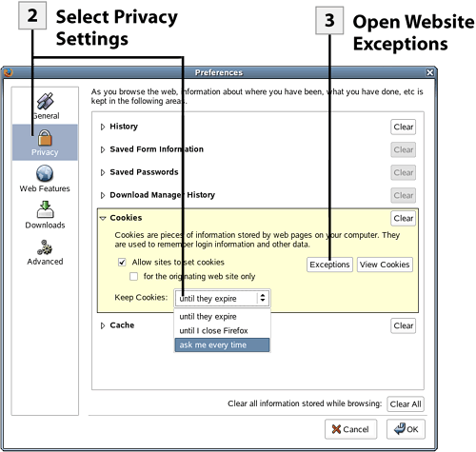Screen dimensions: 476x452
Task: Click the Firefox logo in title bar
Action: coord(9,72)
